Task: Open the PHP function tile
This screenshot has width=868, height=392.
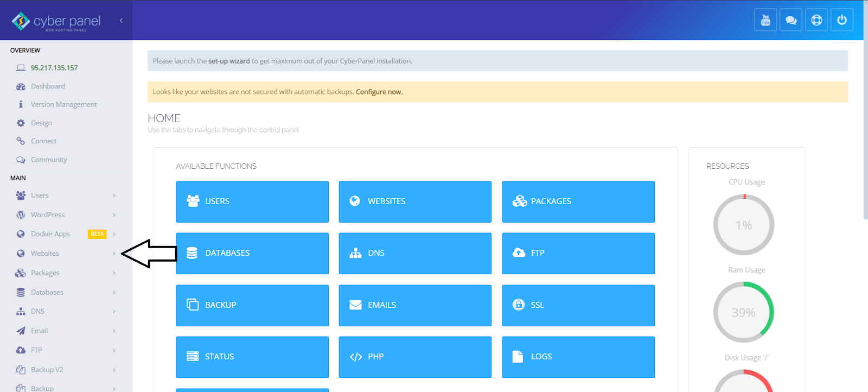Action: (415, 357)
